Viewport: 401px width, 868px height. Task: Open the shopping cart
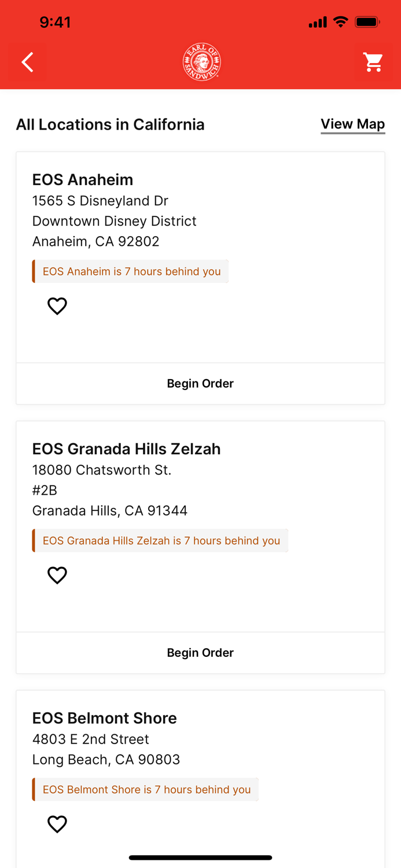coord(373,62)
